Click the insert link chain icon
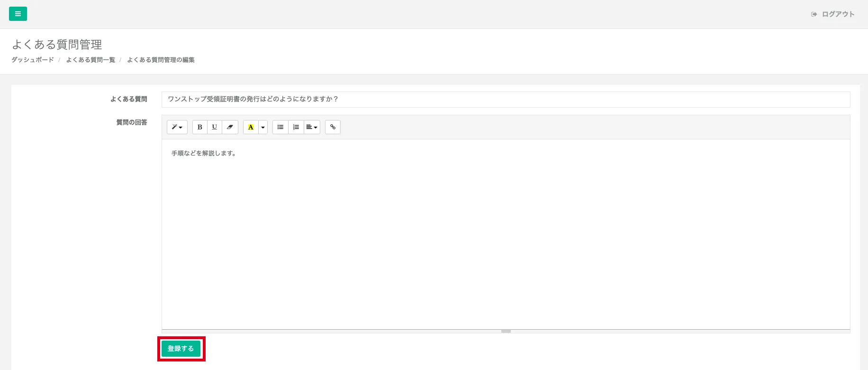The width and height of the screenshot is (868, 370). tap(333, 127)
